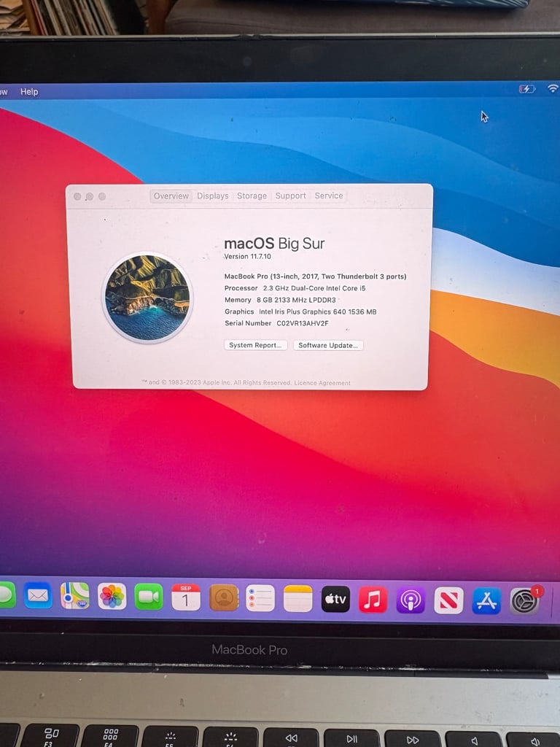Screen dimensions: 560x747
Task: Open the Calendar icon showing SEP 1
Action: tap(186, 597)
